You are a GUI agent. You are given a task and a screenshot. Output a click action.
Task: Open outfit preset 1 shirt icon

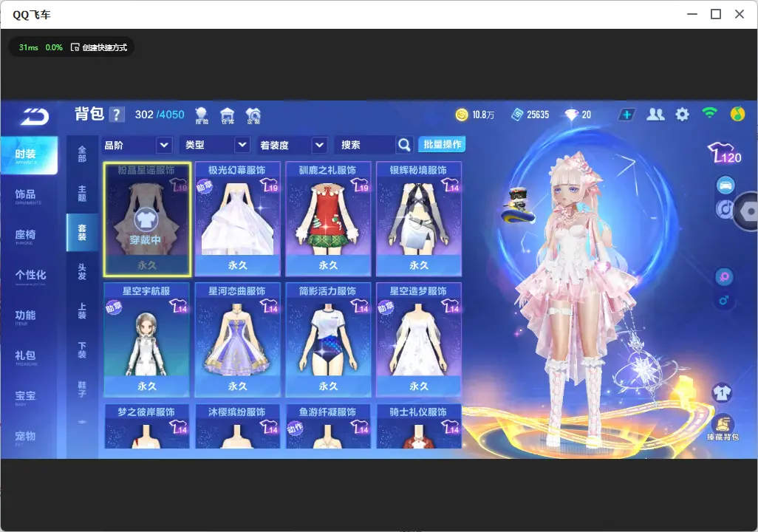click(723, 392)
